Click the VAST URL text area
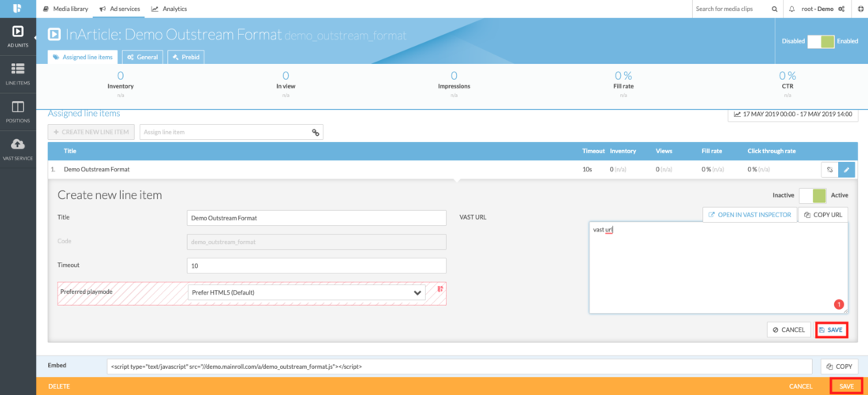This screenshot has height=395, width=868. [x=719, y=268]
